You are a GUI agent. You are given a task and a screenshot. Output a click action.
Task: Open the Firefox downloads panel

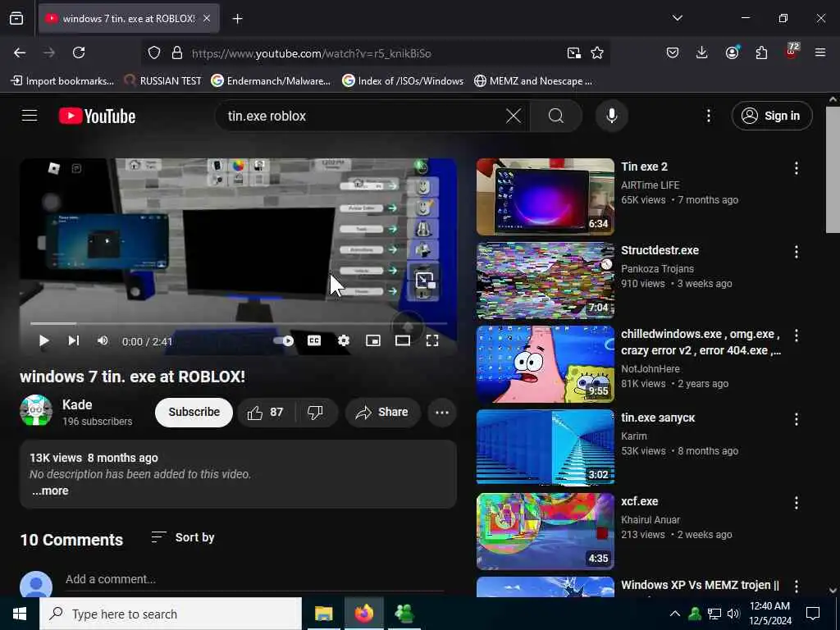click(x=702, y=52)
